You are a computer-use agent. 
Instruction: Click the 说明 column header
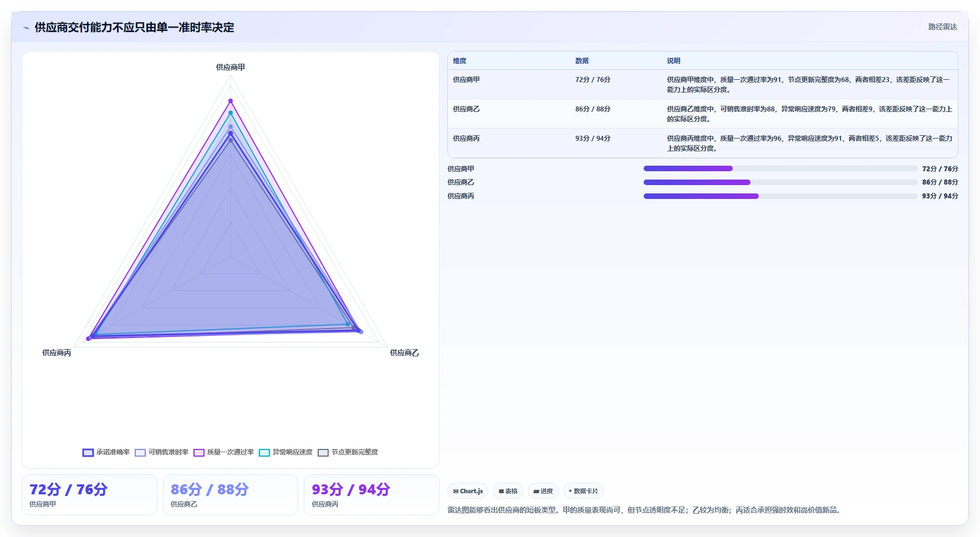coord(673,61)
